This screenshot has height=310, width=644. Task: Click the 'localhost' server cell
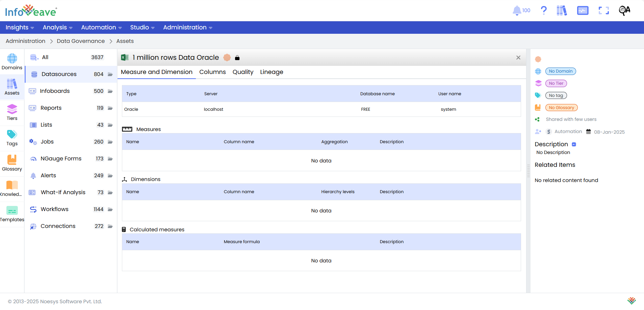coord(213,109)
